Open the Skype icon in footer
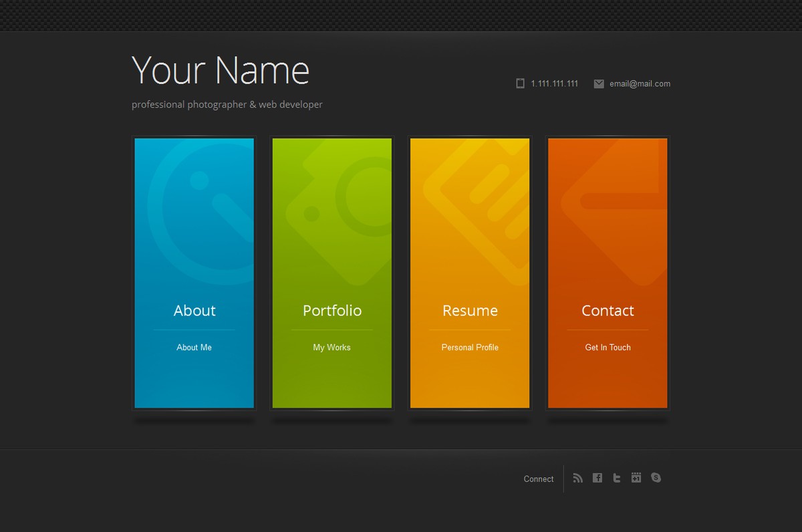This screenshot has width=802, height=532. [x=656, y=478]
